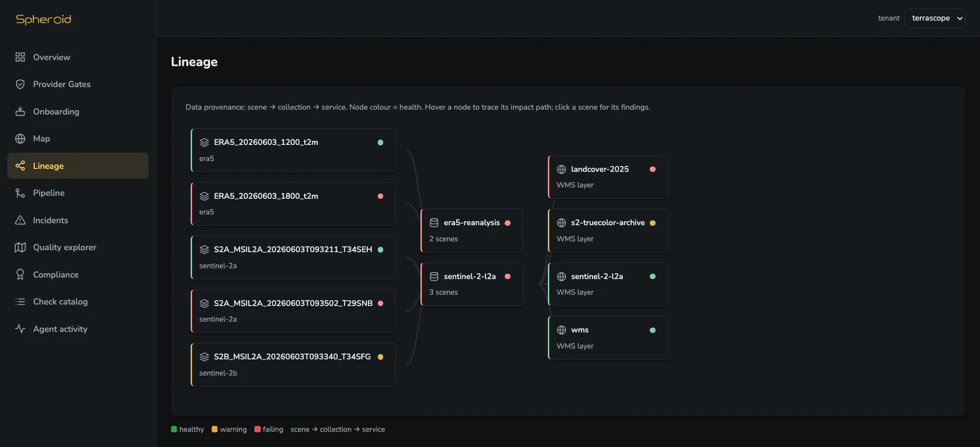Image resolution: width=980 pixels, height=447 pixels.
Task: Click database icon on sentinel-2-l2a collection
Action: click(x=434, y=277)
